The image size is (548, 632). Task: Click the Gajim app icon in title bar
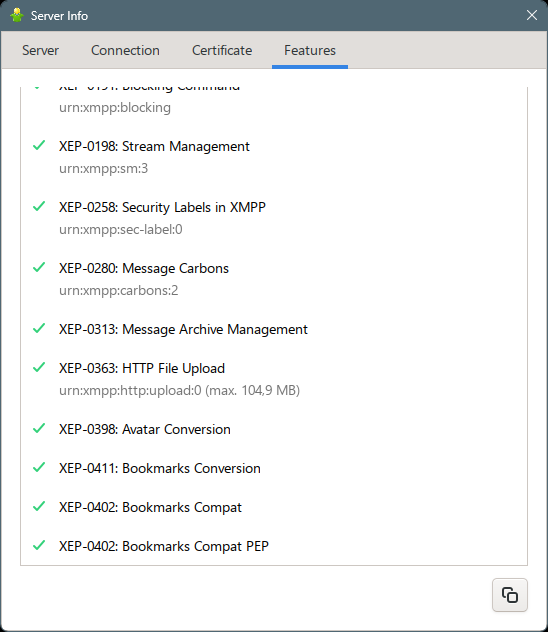click(17, 15)
